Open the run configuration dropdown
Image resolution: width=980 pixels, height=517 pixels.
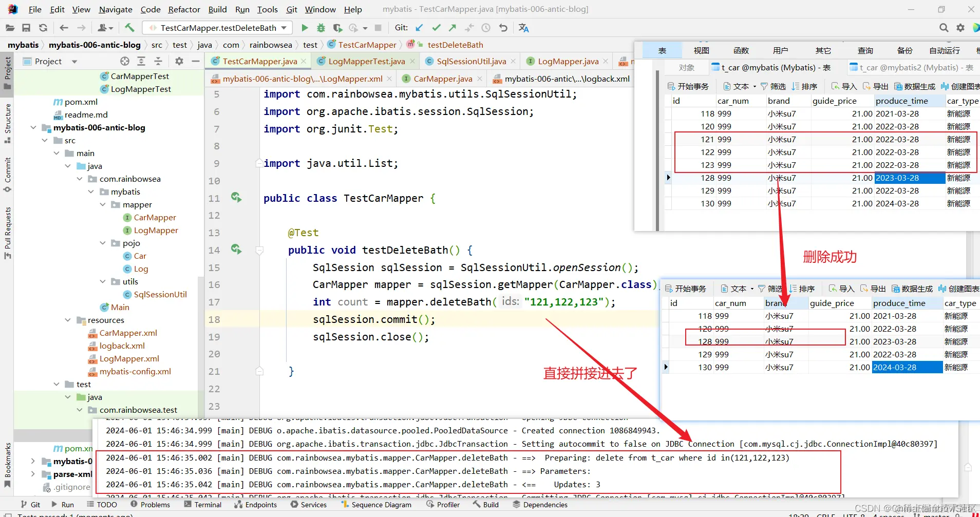218,28
